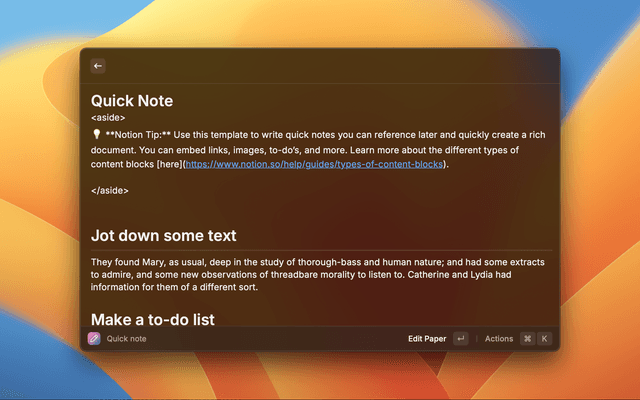Select the 'Jot down some text' heading

click(164, 236)
